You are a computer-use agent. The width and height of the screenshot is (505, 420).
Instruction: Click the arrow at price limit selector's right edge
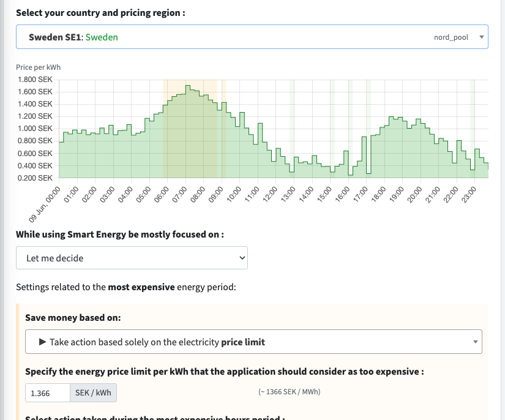[475, 342]
